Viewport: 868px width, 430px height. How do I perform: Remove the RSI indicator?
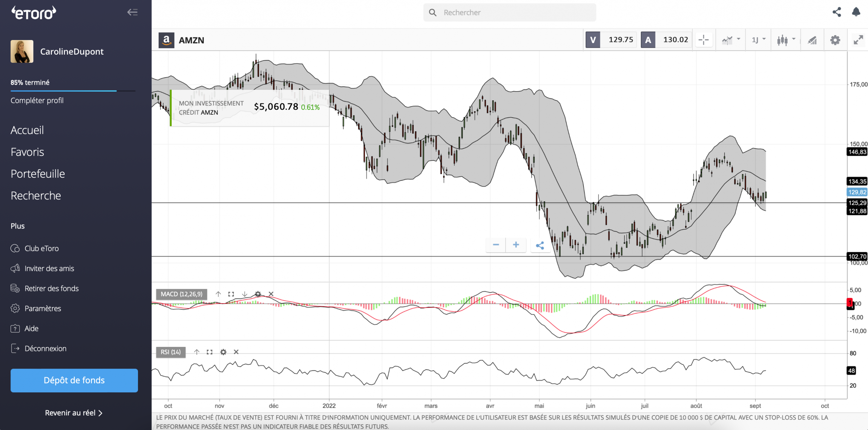pyautogui.click(x=236, y=352)
